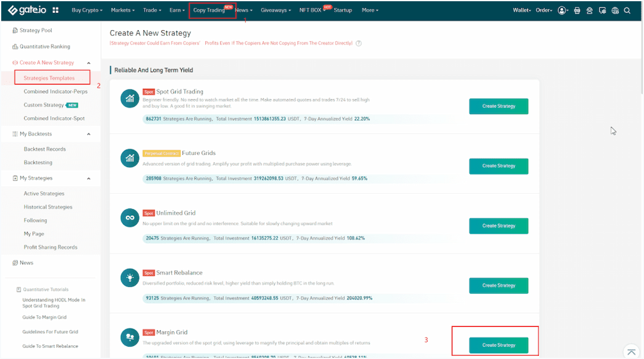Open Backtesting in the sidebar

[38, 163]
